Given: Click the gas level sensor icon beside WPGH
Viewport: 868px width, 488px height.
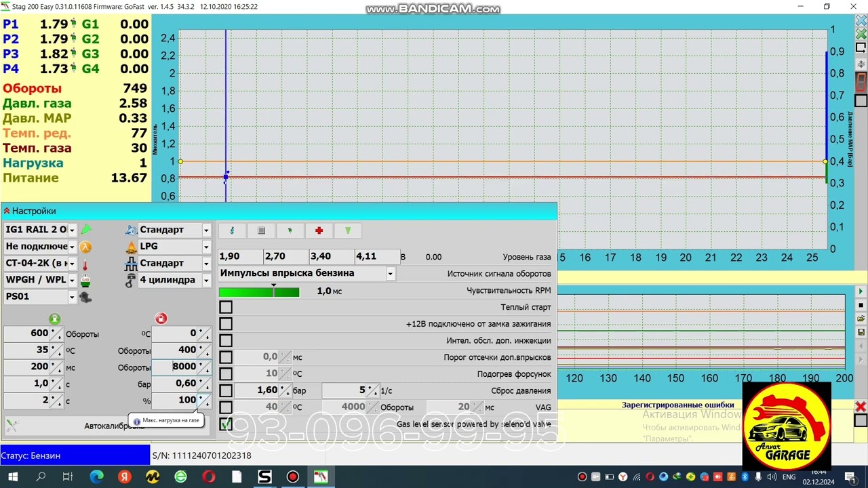Looking at the screenshot, I should click(x=85, y=280).
